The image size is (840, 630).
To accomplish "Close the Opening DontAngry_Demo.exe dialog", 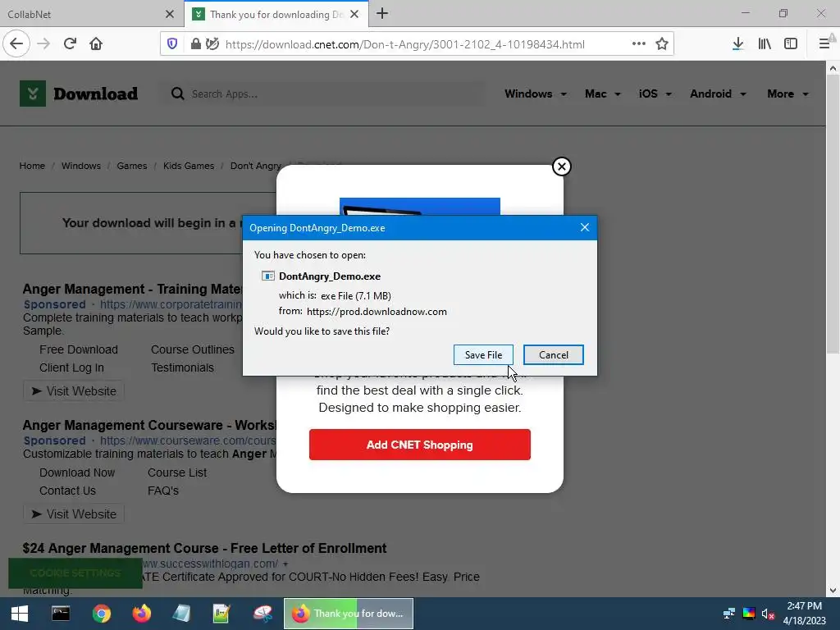I will (584, 228).
